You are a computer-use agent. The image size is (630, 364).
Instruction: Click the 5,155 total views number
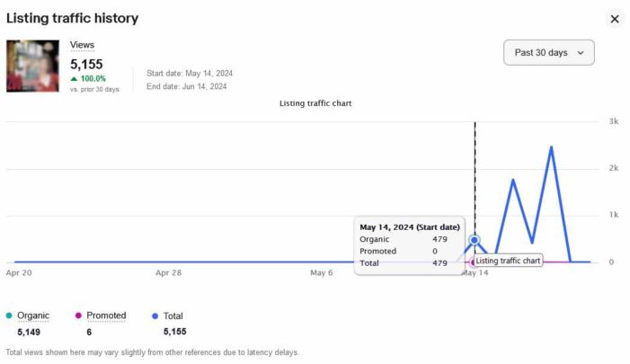pos(86,64)
